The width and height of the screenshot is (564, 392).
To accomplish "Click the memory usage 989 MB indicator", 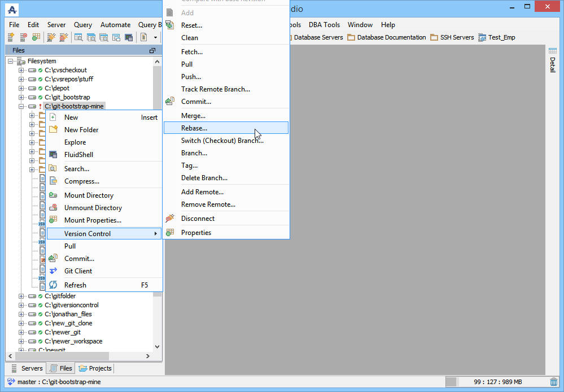I will pyautogui.click(x=497, y=382).
